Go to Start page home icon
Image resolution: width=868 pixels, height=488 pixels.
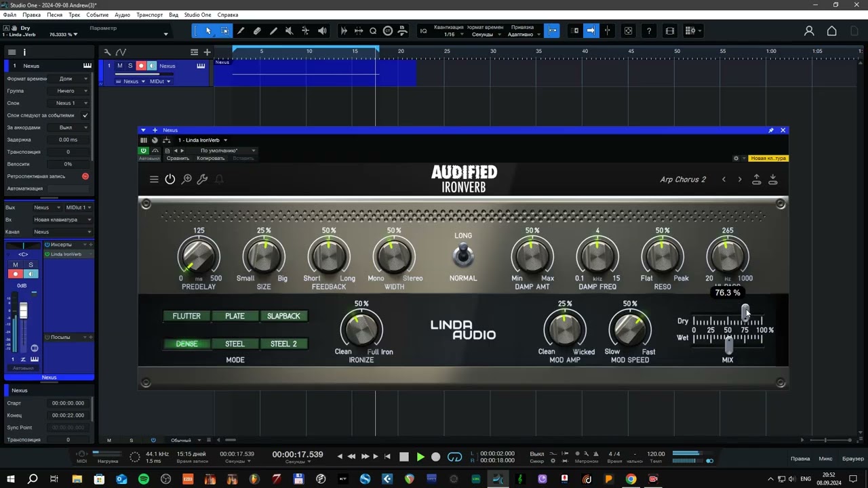(x=832, y=30)
